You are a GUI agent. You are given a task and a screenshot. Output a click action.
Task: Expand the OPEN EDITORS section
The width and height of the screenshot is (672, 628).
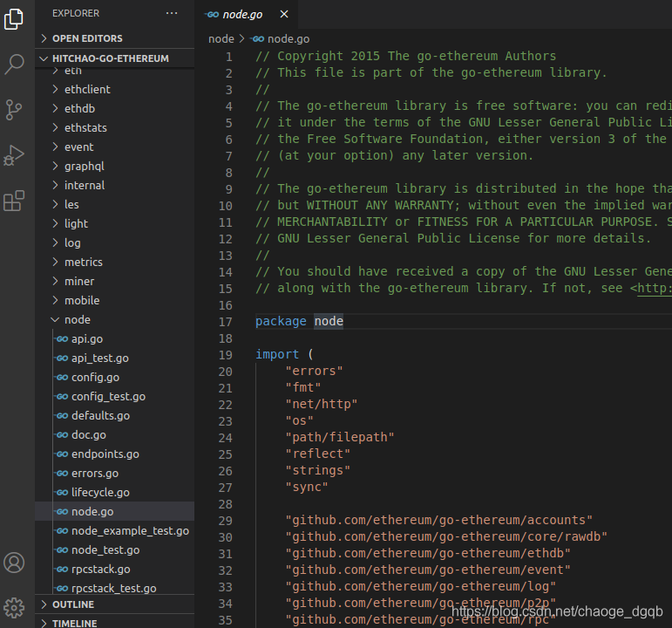click(x=114, y=38)
